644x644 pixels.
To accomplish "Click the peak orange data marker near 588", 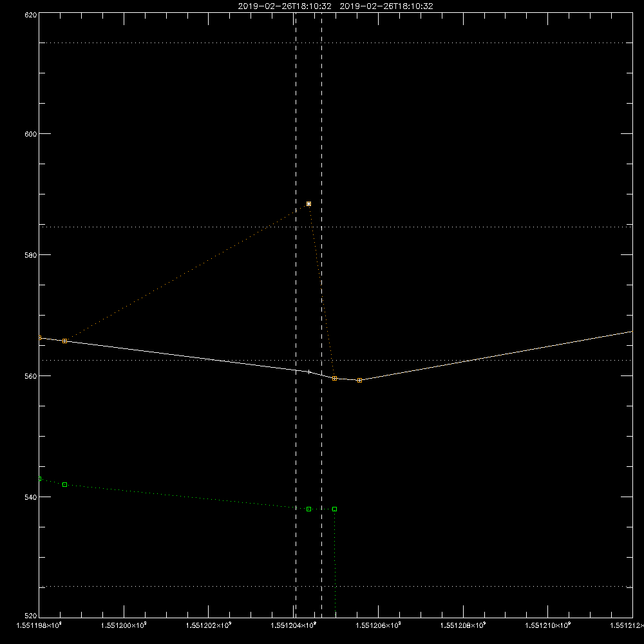I will (309, 204).
